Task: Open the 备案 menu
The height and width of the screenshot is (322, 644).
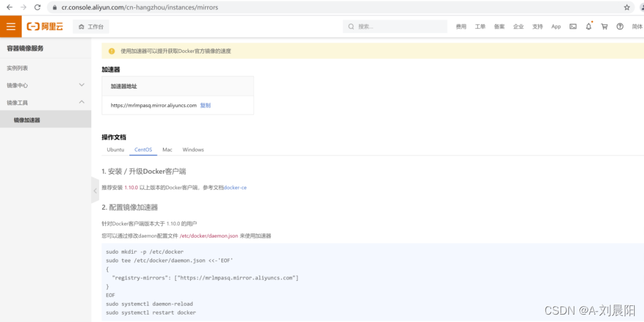Action: 499,26
